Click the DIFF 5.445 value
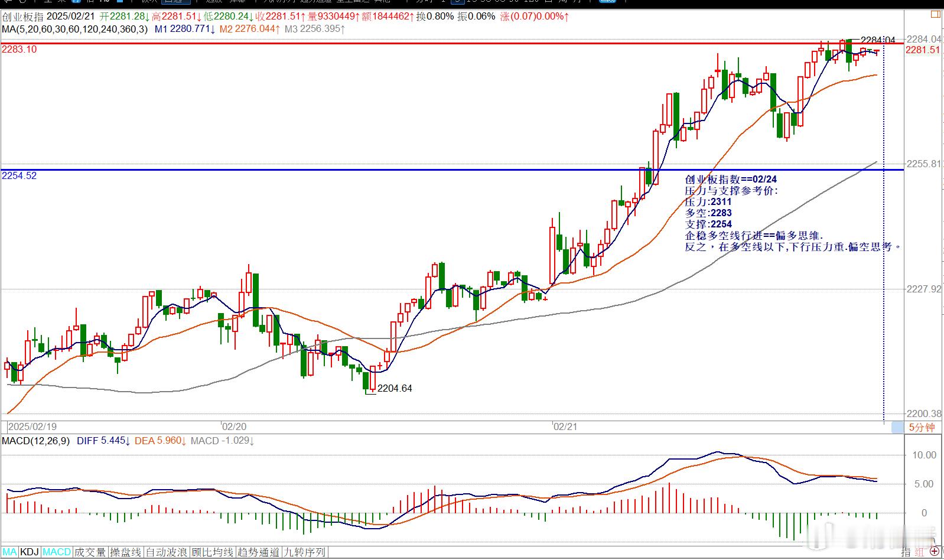 click(x=104, y=441)
